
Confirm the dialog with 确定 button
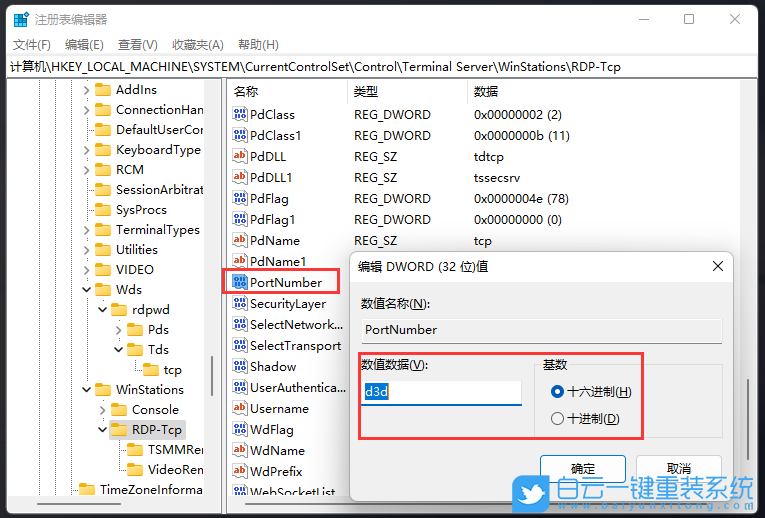(583, 469)
